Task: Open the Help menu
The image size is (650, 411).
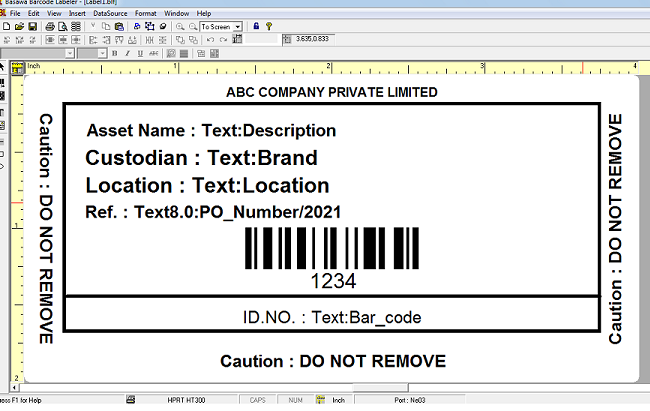Action: 204,13
